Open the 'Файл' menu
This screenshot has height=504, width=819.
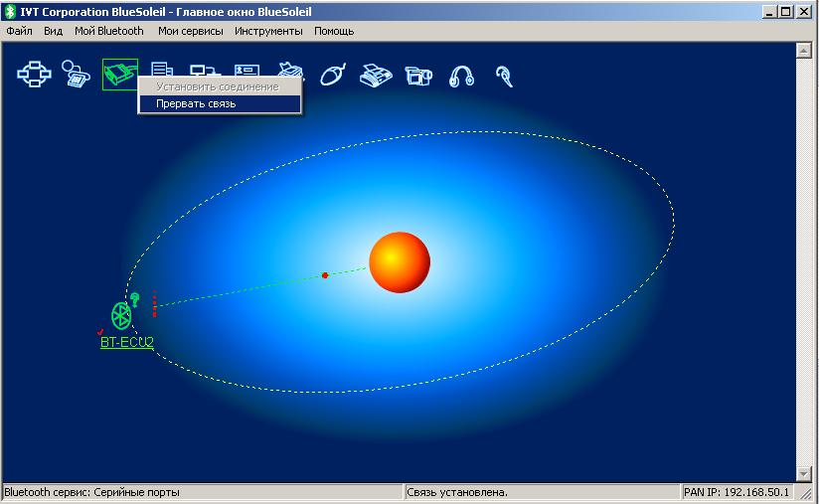(19, 31)
